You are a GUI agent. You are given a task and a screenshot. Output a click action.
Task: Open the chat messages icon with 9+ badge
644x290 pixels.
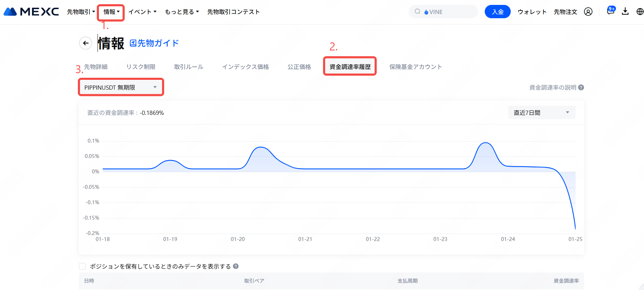point(611,11)
